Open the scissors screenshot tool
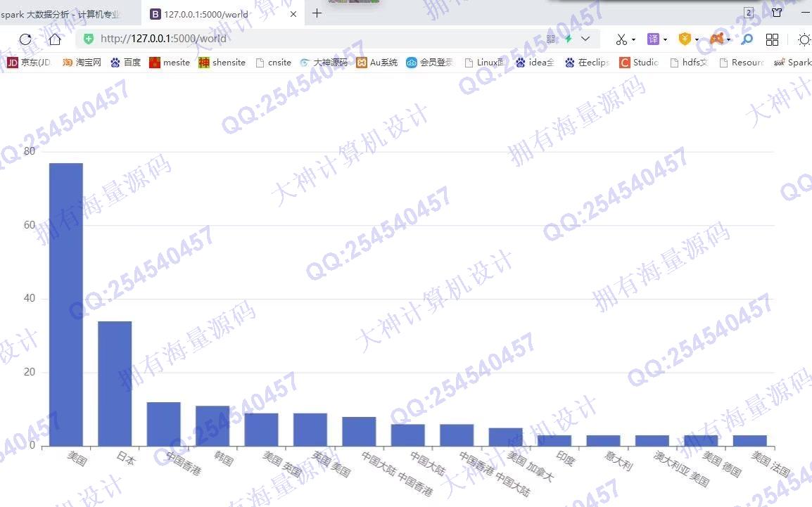This screenshot has width=812, height=507. pos(621,39)
